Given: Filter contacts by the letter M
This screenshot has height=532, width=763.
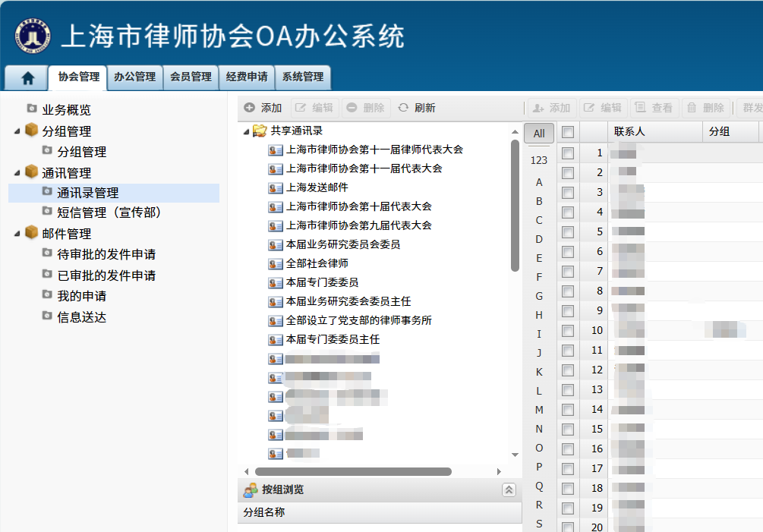Looking at the screenshot, I should pos(539,410).
